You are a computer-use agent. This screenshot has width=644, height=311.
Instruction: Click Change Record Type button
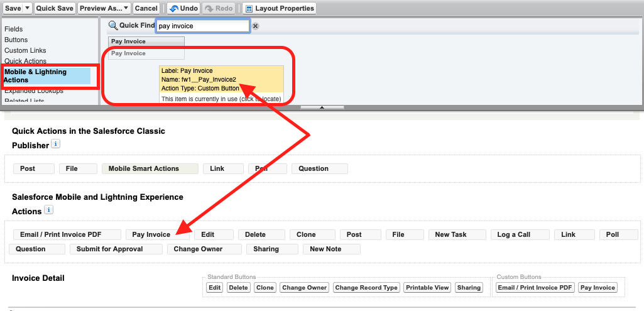tap(366, 288)
